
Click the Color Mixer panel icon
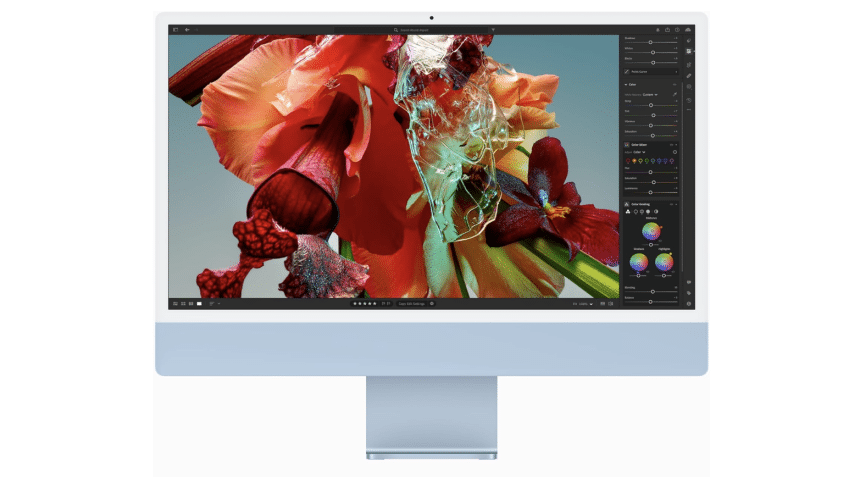pos(626,145)
